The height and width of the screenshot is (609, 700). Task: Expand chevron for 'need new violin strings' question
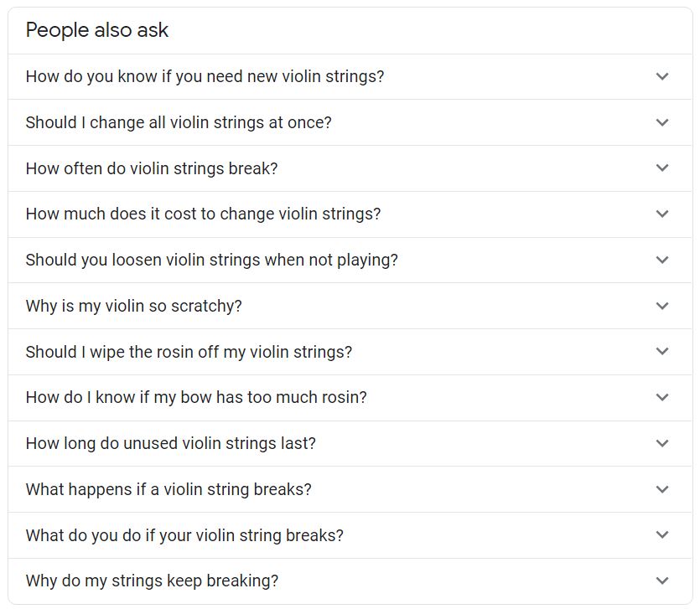tap(662, 76)
